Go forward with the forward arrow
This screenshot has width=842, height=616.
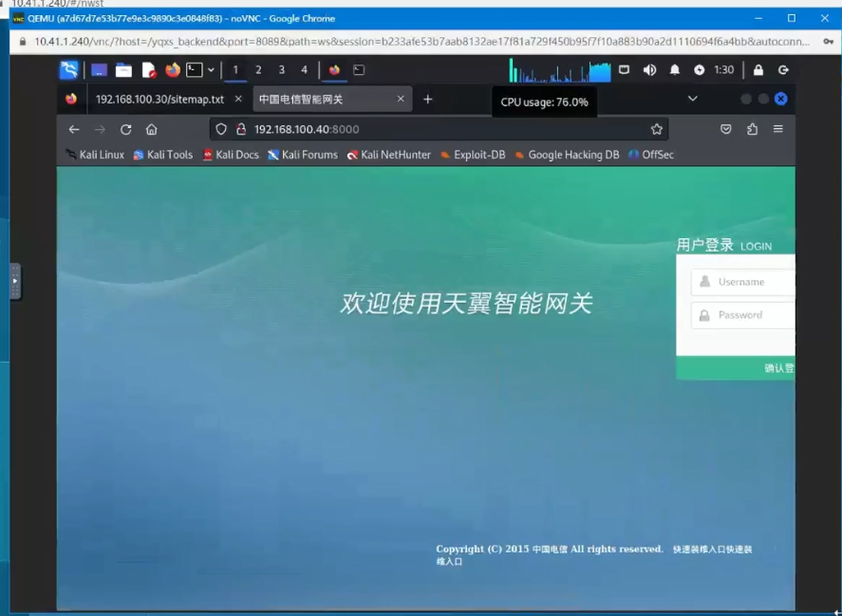tap(100, 129)
